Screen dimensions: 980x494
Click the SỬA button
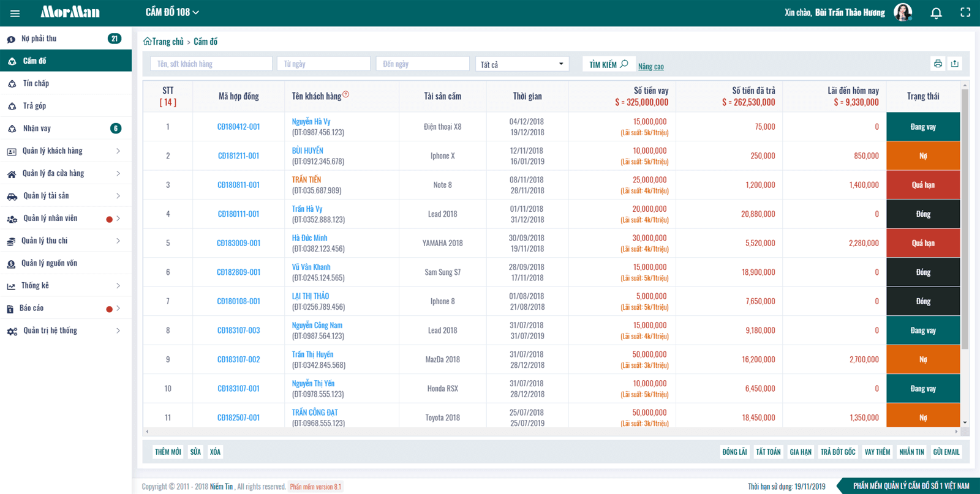pos(195,452)
